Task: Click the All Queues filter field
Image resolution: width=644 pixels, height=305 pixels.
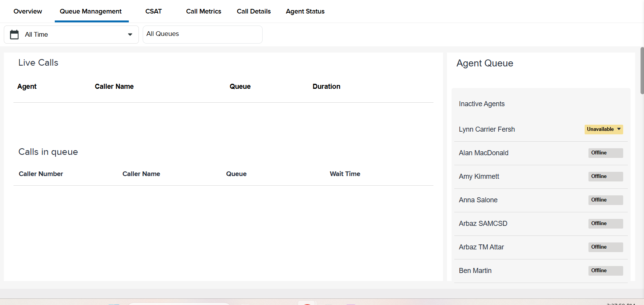Action: (202, 34)
